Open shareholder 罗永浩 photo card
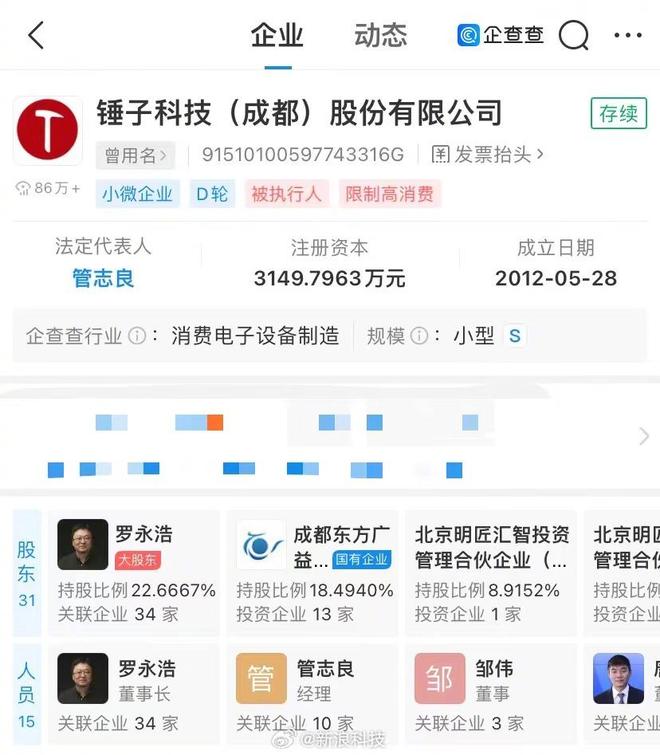Viewport: 660px width, 755px height. point(134,571)
